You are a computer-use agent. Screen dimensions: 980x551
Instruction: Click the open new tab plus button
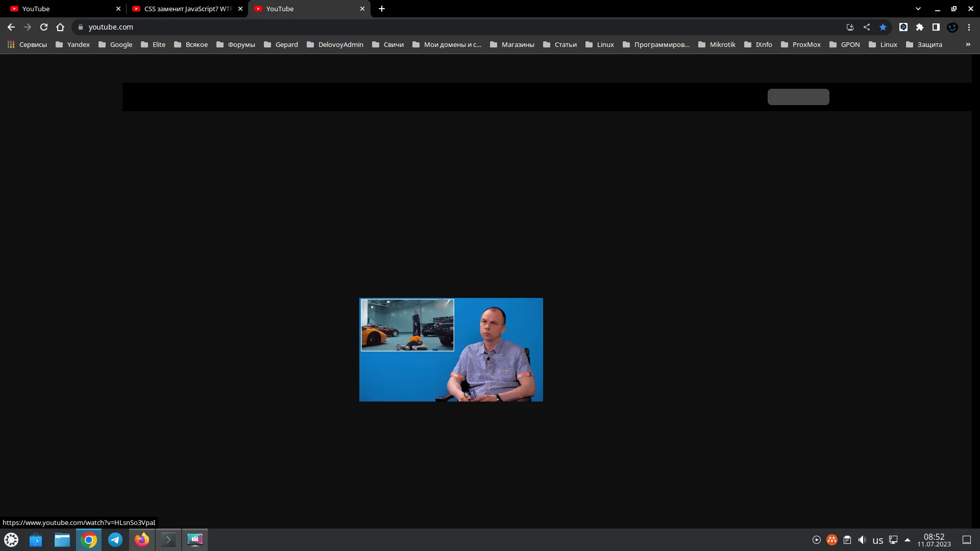pyautogui.click(x=382, y=9)
